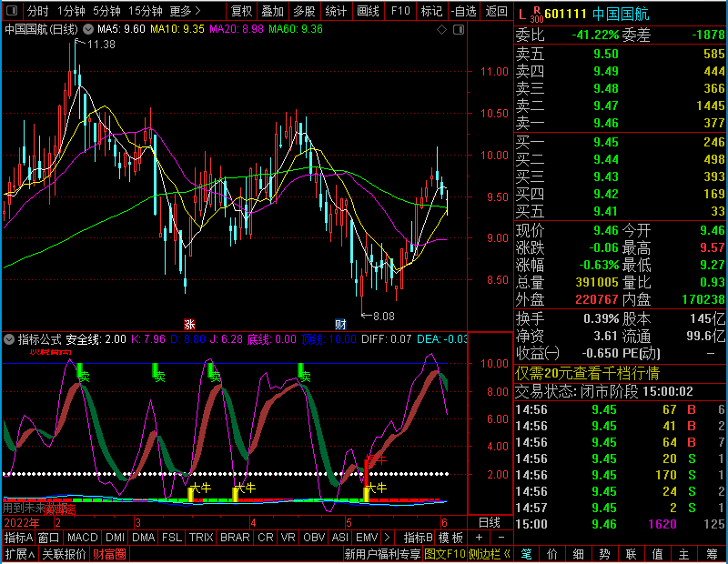Switch indicator to VR

[x=288, y=538]
